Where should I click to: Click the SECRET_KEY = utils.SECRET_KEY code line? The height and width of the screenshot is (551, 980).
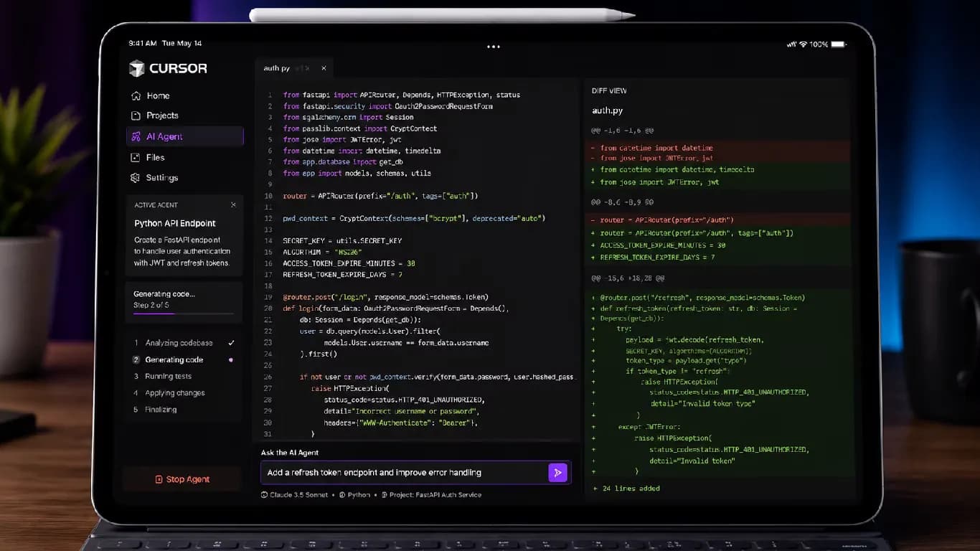coord(342,241)
